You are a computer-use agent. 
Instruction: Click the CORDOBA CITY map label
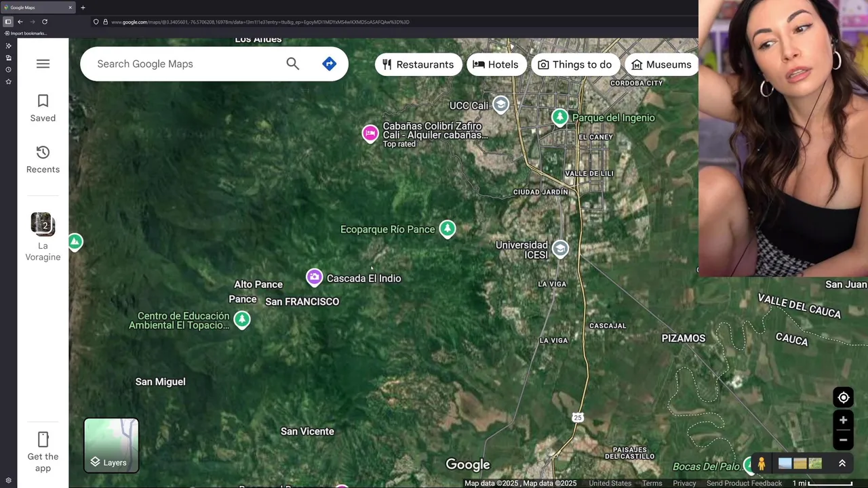point(637,83)
